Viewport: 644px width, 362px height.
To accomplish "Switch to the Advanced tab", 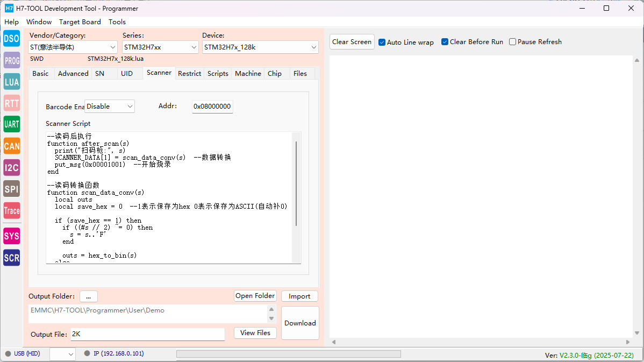I will 73,74.
